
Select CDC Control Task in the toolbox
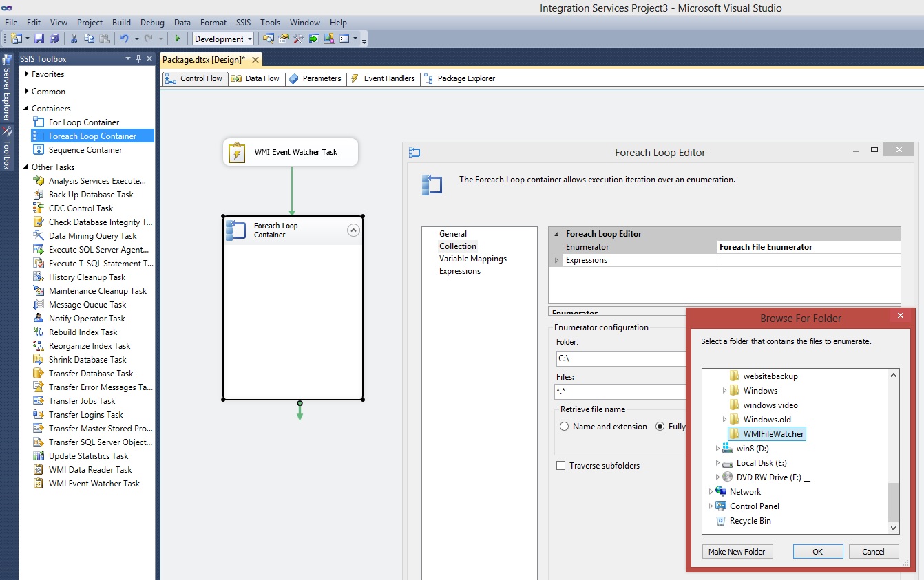click(x=81, y=208)
